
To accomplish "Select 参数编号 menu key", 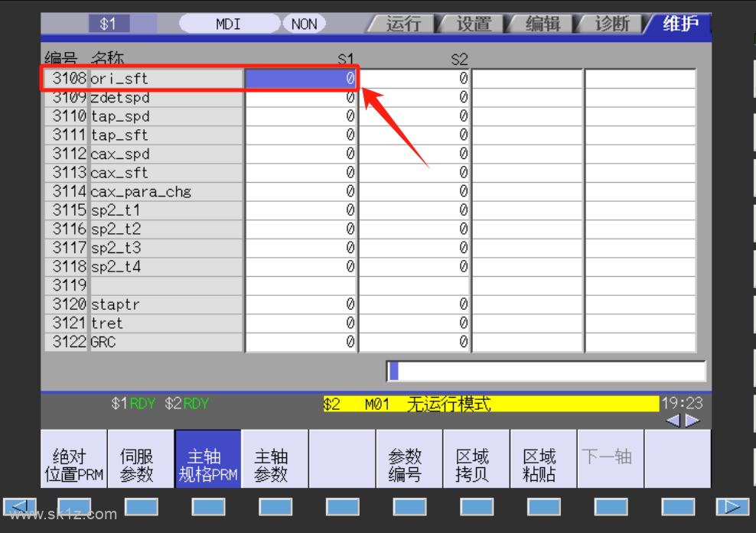I will [x=409, y=460].
